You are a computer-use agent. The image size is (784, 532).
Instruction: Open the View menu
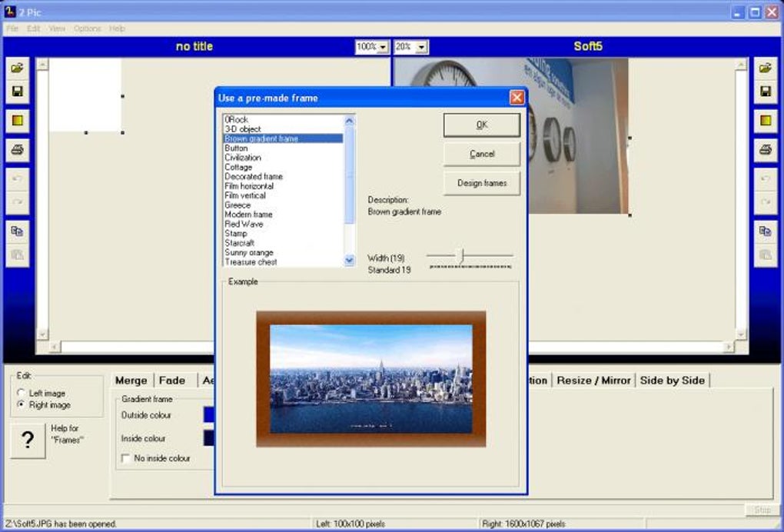pos(57,28)
